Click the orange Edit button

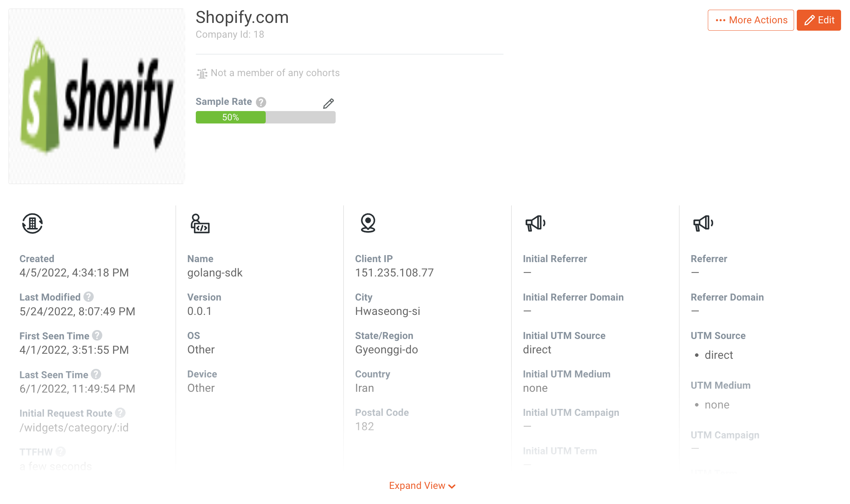(819, 20)
